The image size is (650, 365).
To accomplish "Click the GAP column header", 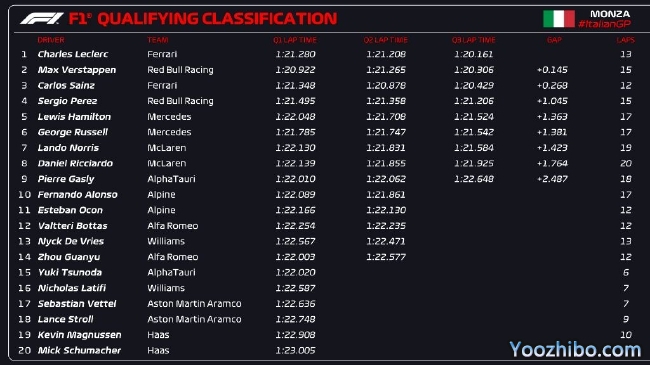I will [x=554, y=40].
